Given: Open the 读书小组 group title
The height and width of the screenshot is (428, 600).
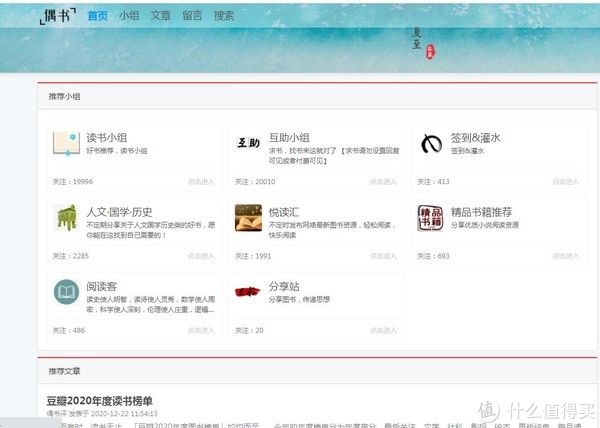Looking at the screenshot, I should (107, 137).
